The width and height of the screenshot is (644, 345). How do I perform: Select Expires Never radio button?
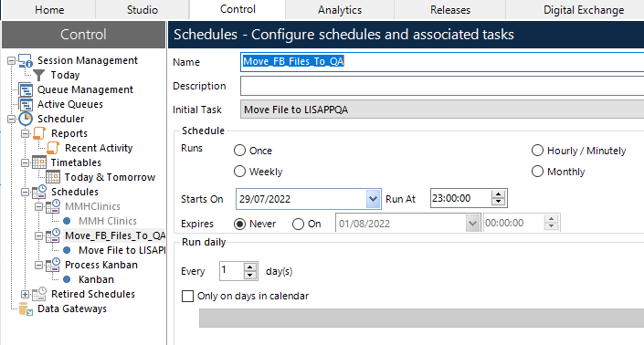240,224
